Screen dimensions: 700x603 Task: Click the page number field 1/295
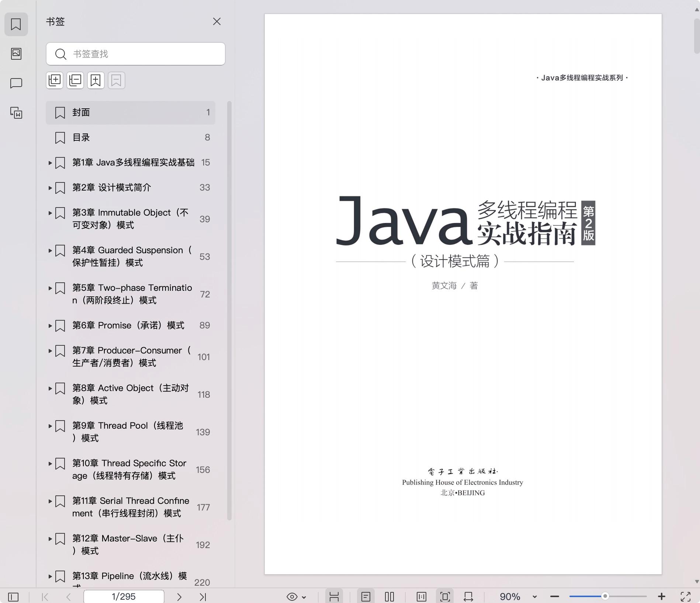(124, 597)
